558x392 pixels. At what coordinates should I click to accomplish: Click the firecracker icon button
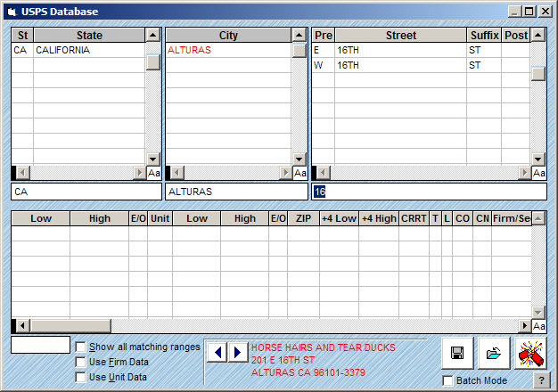click(x=530, y=353)
